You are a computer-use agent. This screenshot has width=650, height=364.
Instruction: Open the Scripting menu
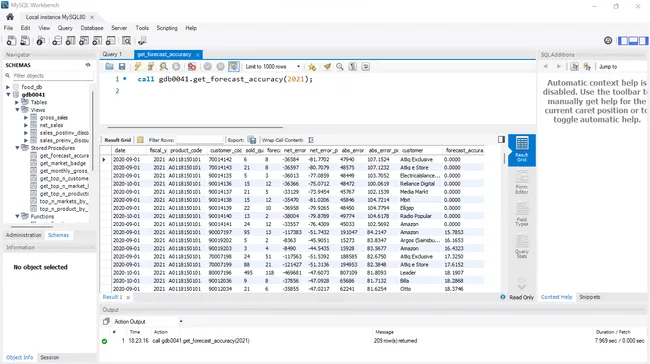pos(167,28)
